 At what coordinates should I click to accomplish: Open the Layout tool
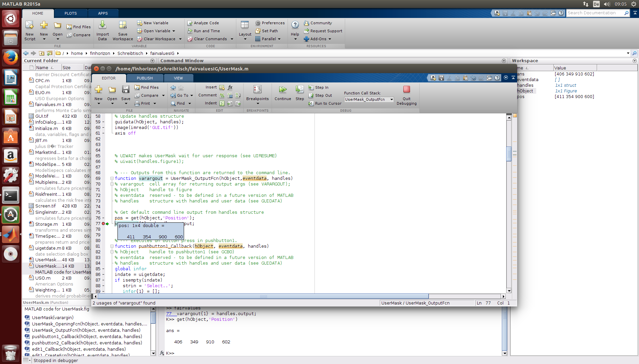pyautogui.click(x=245, y=25)
